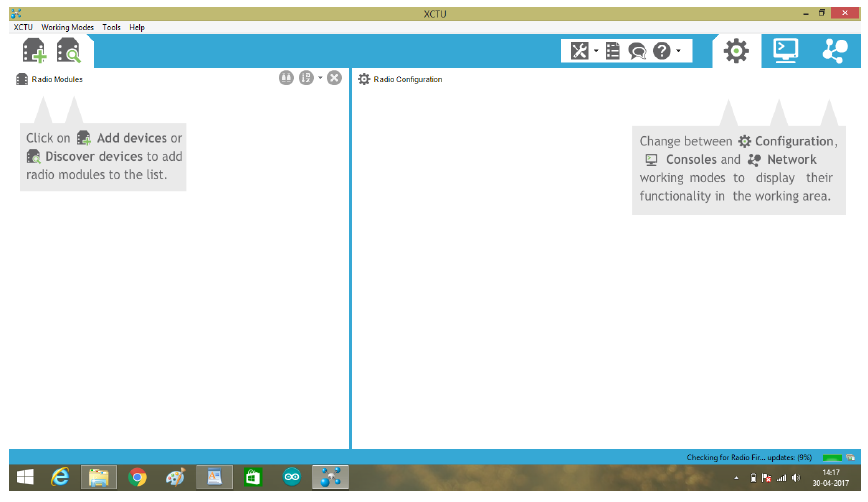Open the Windows Store taskbar icon

(253, 477)
